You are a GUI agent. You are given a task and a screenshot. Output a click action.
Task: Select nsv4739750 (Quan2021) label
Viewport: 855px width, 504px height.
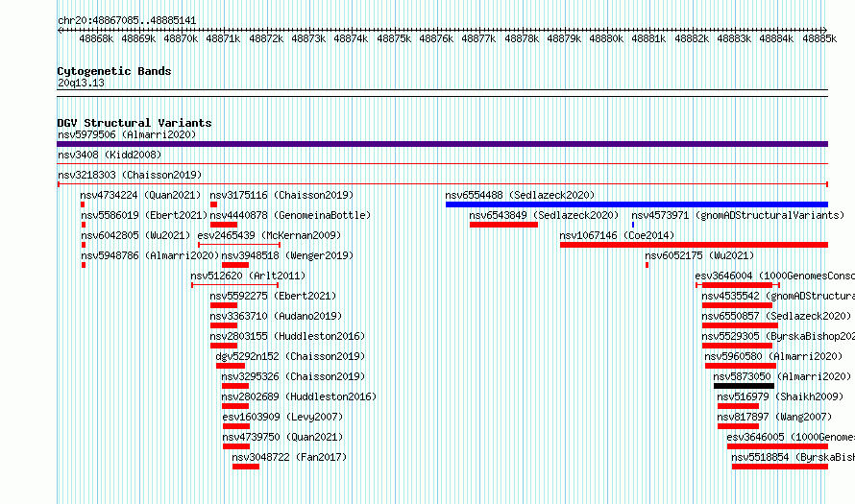point(282,437)
